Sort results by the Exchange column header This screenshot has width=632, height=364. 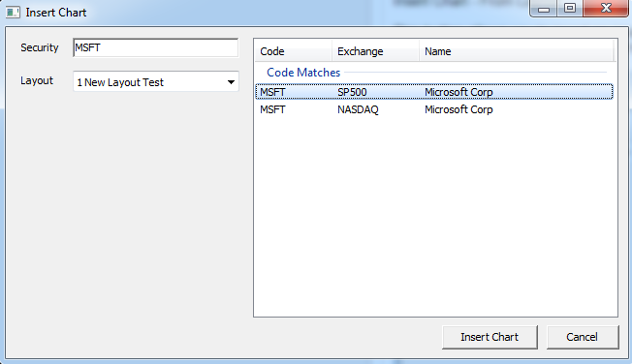(x=375, y=51)
